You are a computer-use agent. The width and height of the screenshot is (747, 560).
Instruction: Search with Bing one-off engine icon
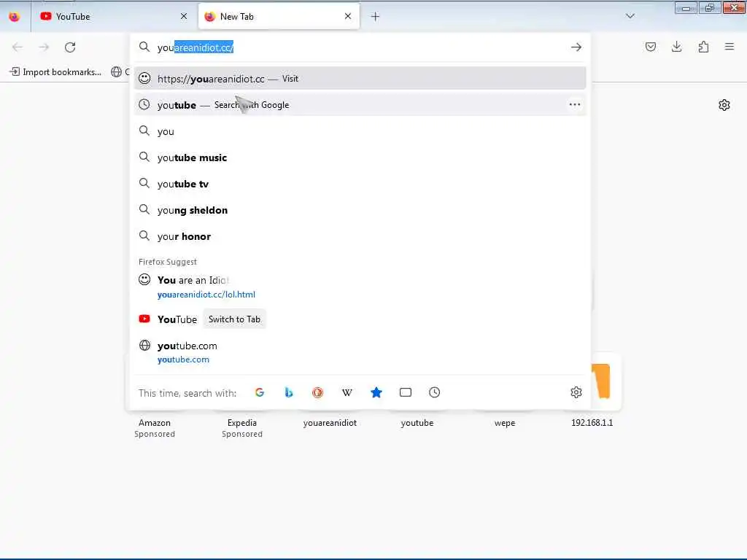click(289, 392)
